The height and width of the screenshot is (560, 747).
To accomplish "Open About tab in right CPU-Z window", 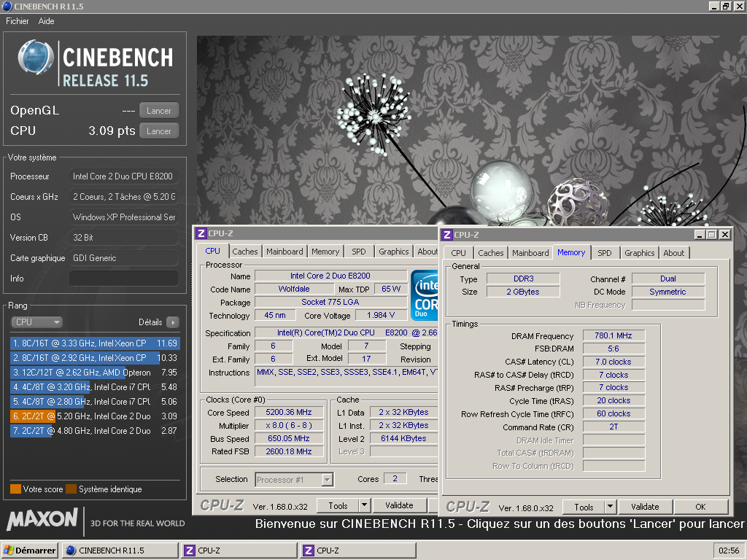I will [x=673, y=253].
